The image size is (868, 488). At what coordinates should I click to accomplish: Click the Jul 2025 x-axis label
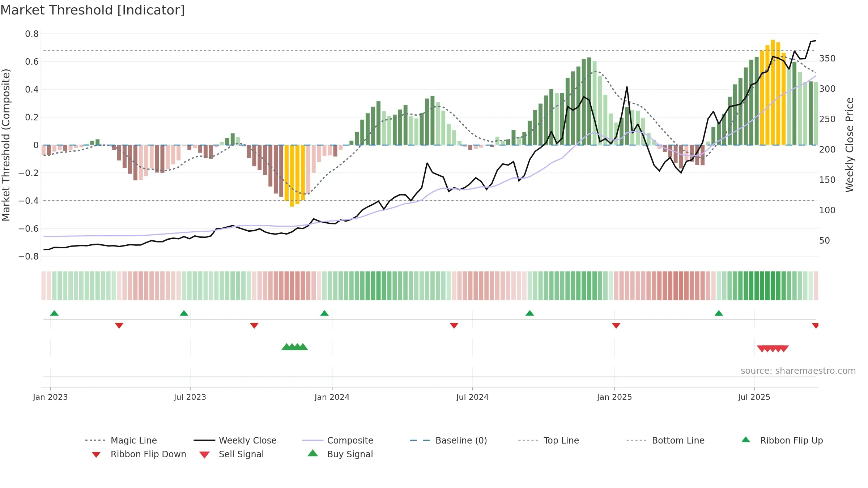(x=754, y=397)
